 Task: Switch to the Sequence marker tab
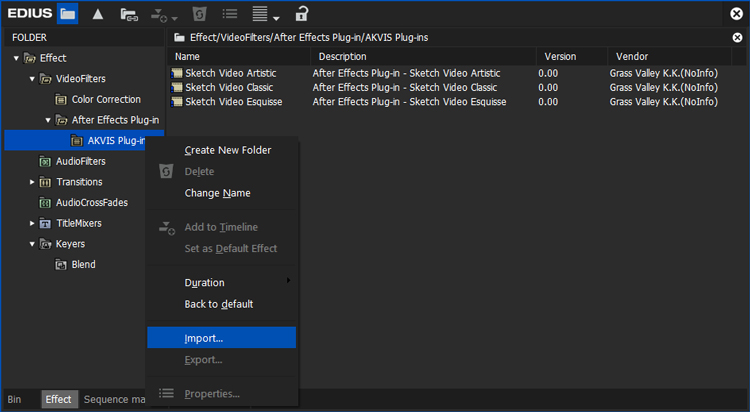coord(114,400)
